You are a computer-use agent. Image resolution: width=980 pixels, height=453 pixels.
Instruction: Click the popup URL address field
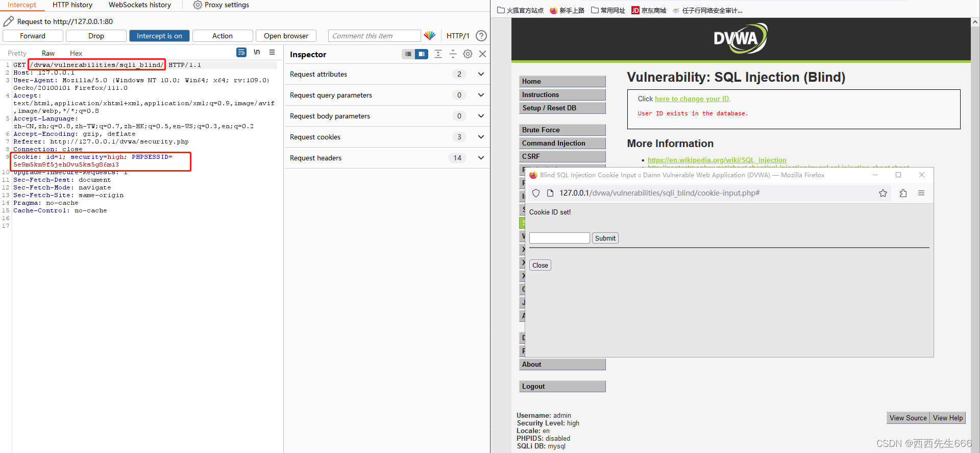click(x=709, y=193)
